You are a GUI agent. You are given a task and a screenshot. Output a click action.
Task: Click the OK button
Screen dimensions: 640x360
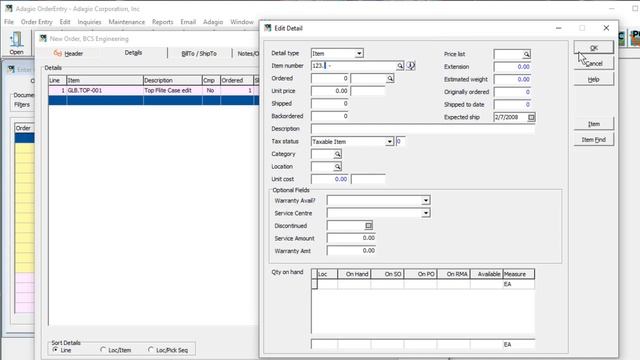(x=593, y=48)
